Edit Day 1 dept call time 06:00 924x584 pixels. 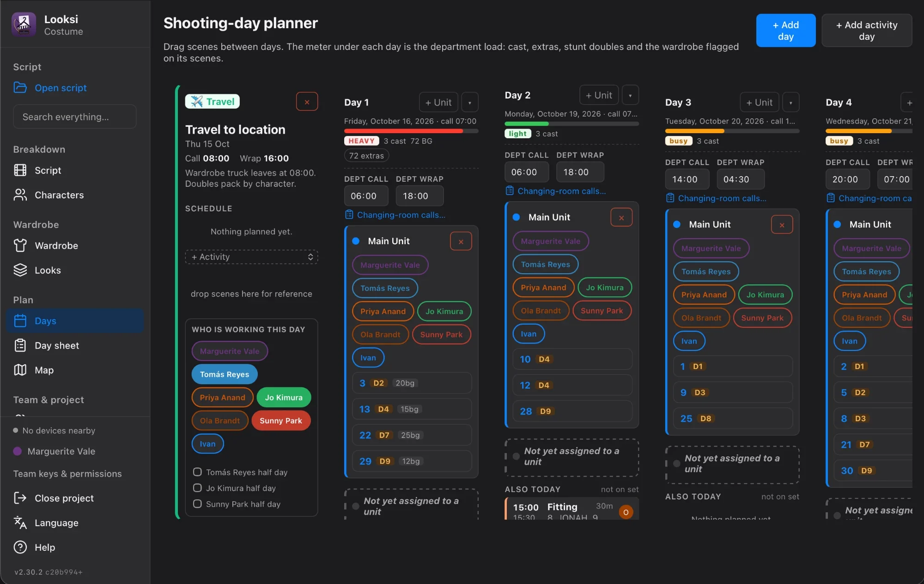366,196
